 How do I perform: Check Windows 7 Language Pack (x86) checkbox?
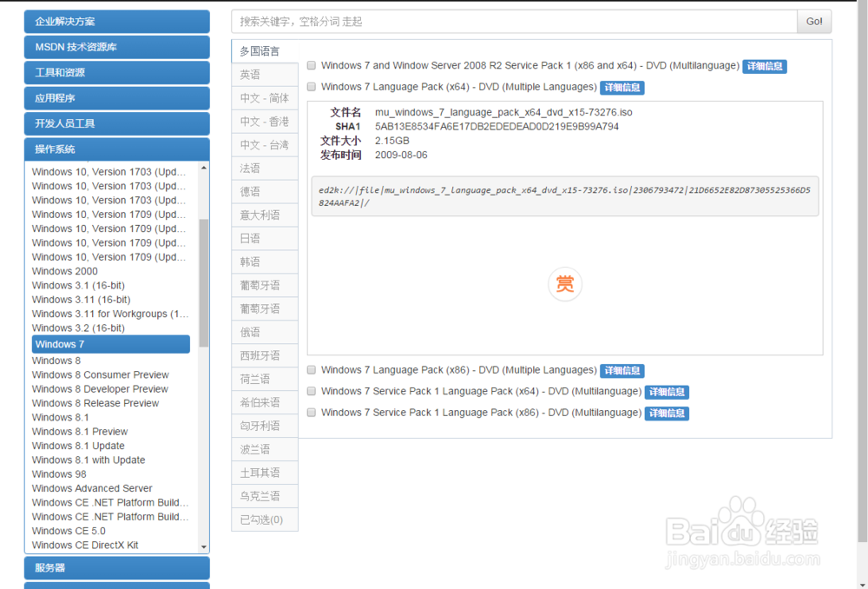[x=312, y=369]
